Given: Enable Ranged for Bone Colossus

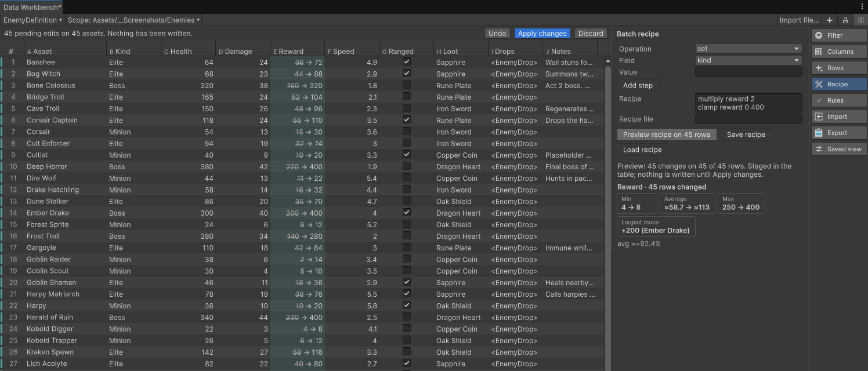Looking at the screenshot, I should tap(407, 85).
